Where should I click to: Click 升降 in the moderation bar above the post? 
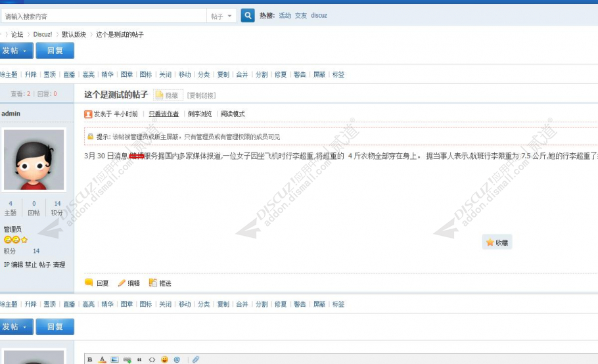30,74
